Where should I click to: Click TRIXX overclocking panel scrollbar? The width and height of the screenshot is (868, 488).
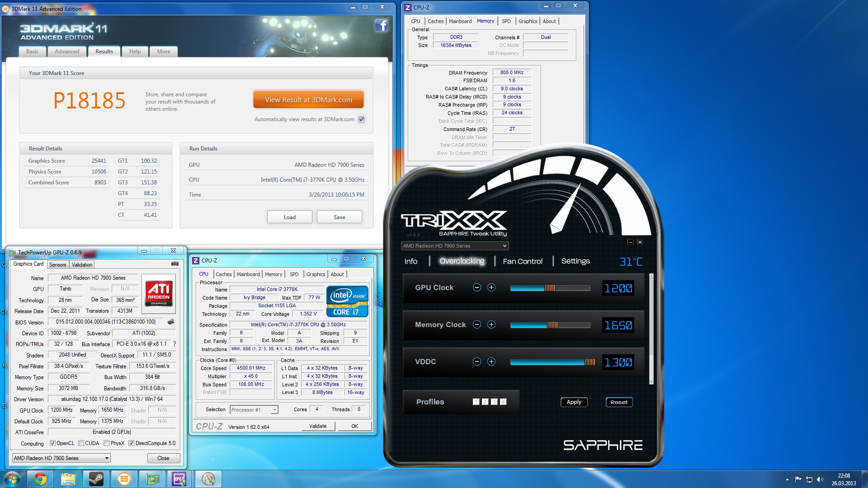pyautogui.click(x=651, y=329)
